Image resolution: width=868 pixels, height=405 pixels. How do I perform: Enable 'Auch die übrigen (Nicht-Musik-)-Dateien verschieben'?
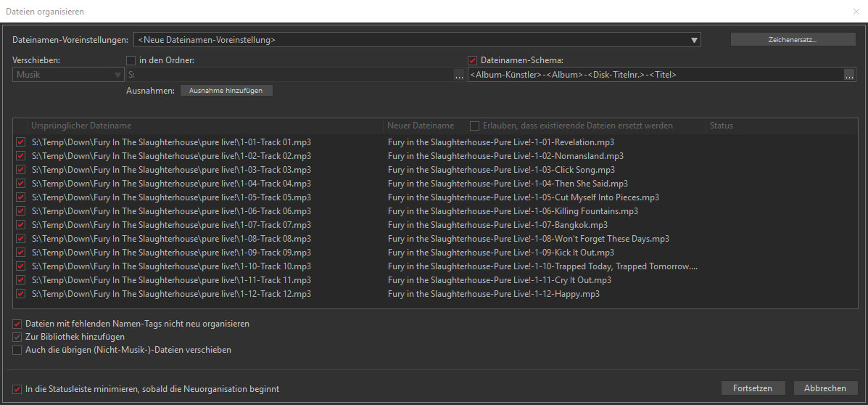17,350
